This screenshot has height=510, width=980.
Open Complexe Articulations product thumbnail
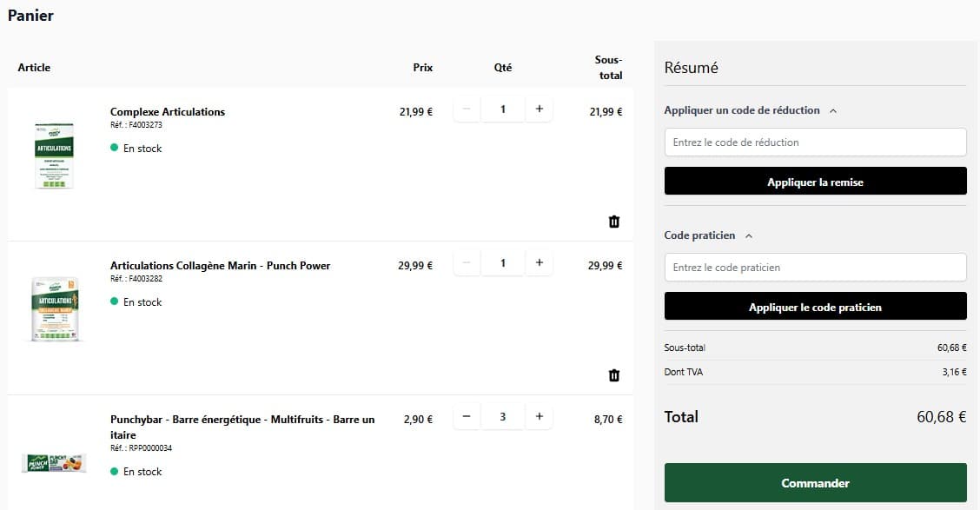54,156
